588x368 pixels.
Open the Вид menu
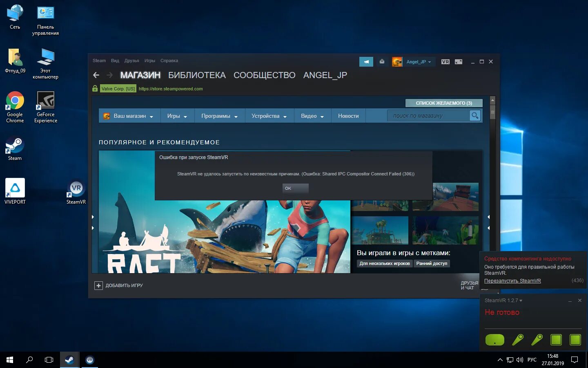[115, 61]
